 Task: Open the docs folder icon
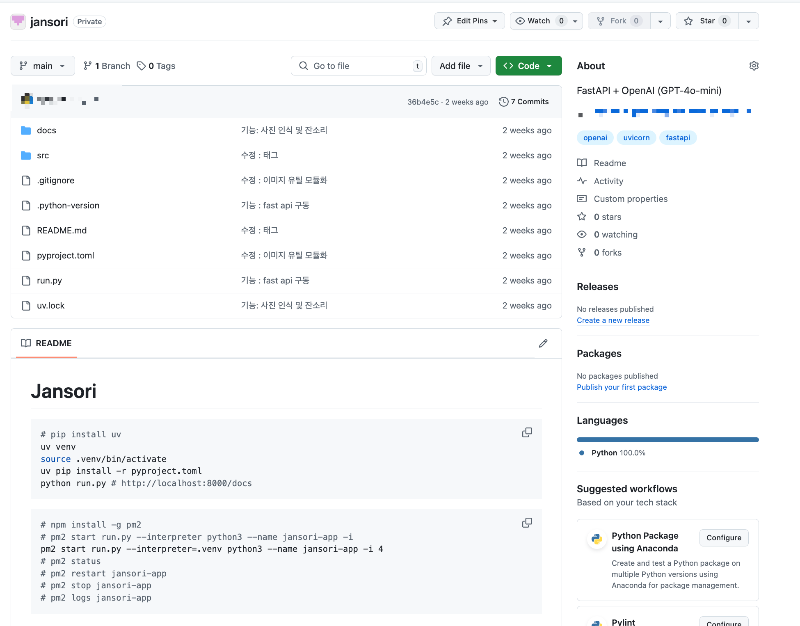click(x=26, y=131)
